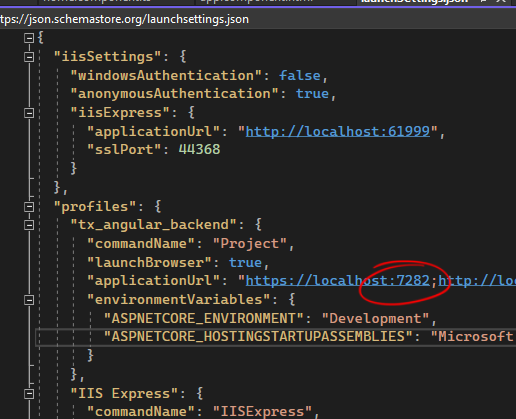
Task: Click the "Project" command value
Action: pos(250,244)
